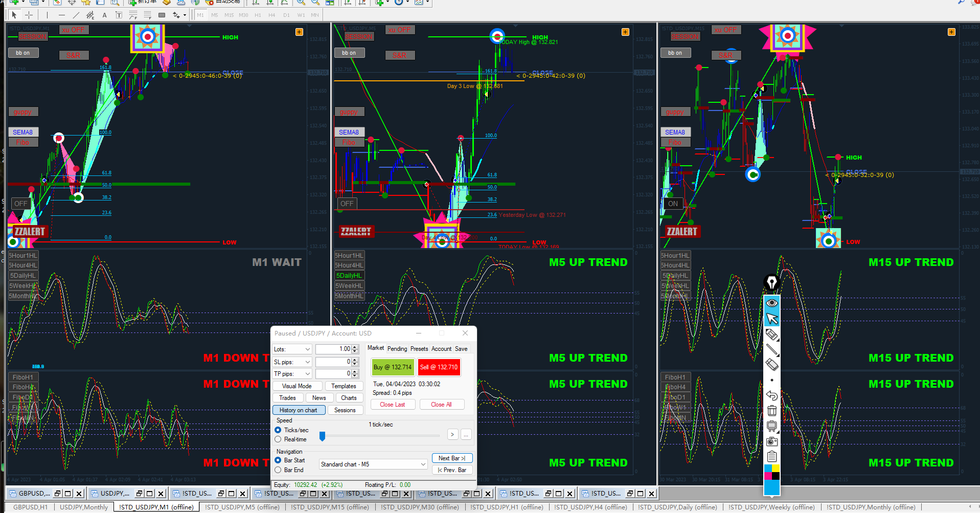Select the vertical line drawing tool
Viewport: 980px width, 513px height.
tap(47, 15)
